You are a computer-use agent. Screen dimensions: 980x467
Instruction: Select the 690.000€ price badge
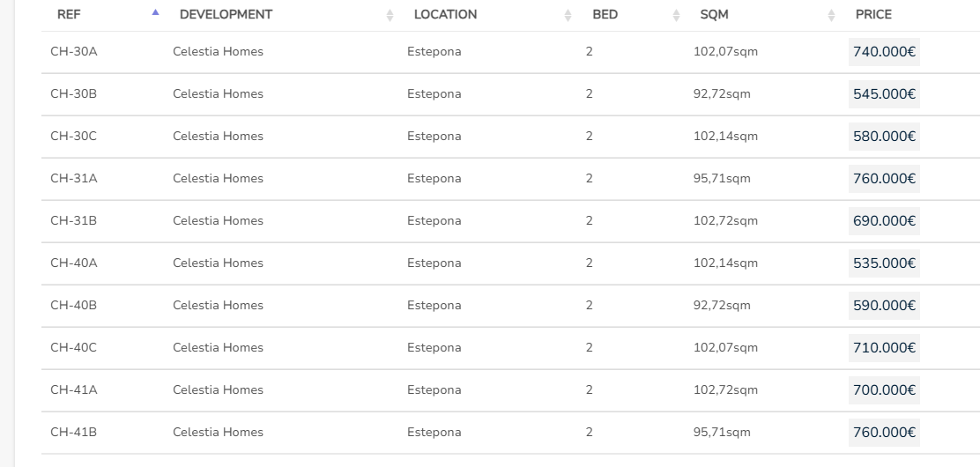(x=884, y=221)
